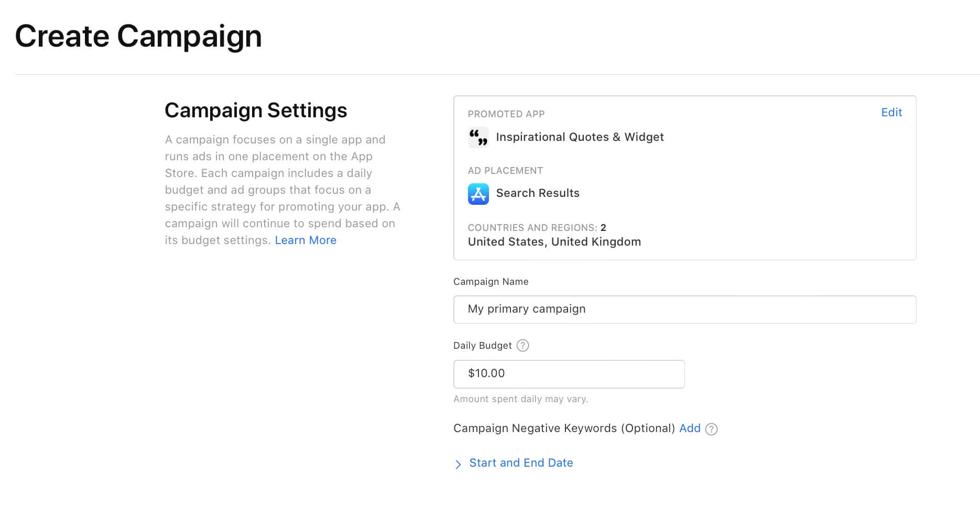Select the App Store icon beside Search Results
Image resolution: width=980 pixels, height=530 pixels.
pos(477,194)
